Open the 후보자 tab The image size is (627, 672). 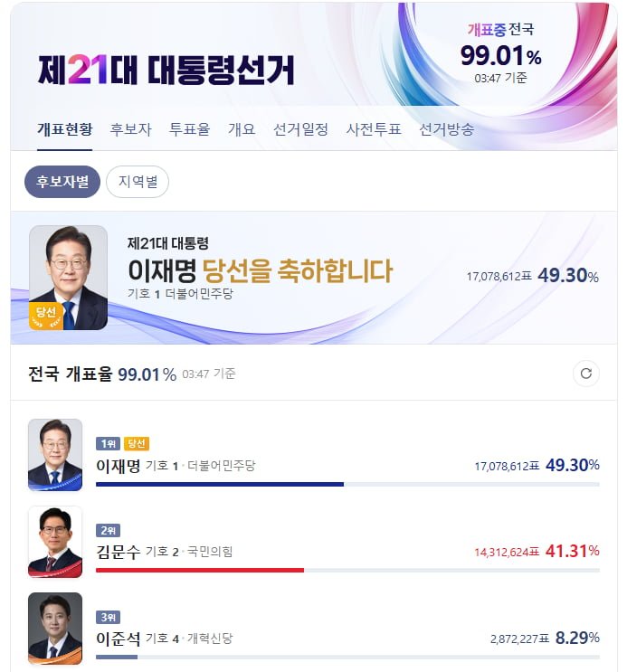click(131, 129)
